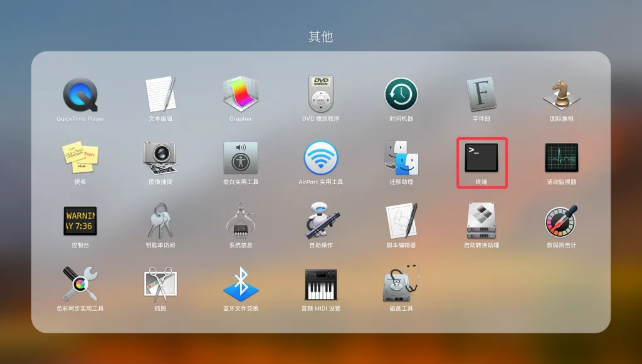Image resolution: width=642 pixels, height=364 pixels.
Task: Open 数码测色计 color meter
Action: tap(562, 221)
